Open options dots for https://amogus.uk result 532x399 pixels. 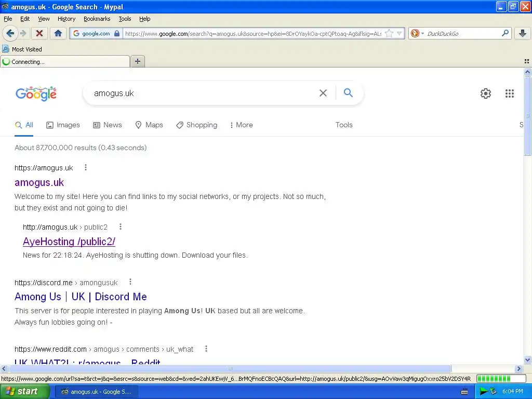pyautogui.click(x=86, y=167)
